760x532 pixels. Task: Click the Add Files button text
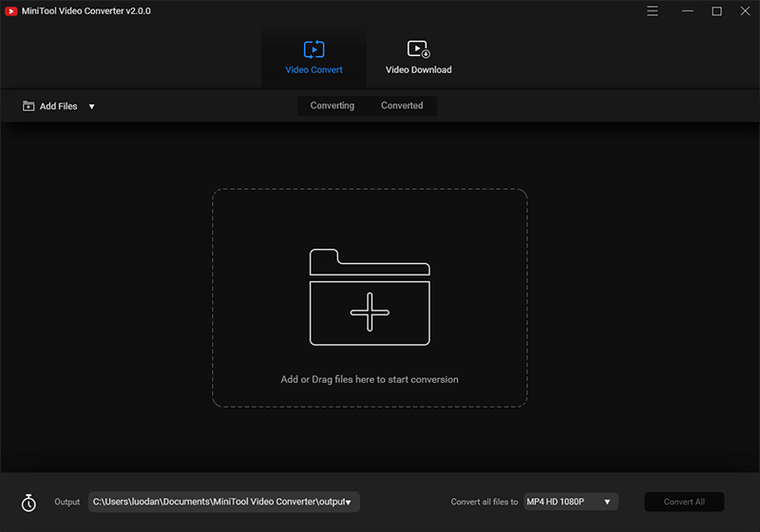pyautogui.click(x=58, y=106)
